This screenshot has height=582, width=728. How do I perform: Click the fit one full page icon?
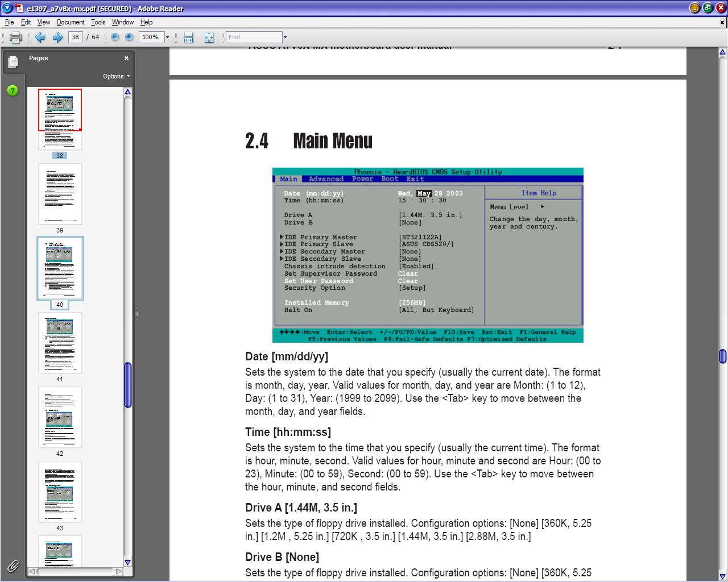209,38
